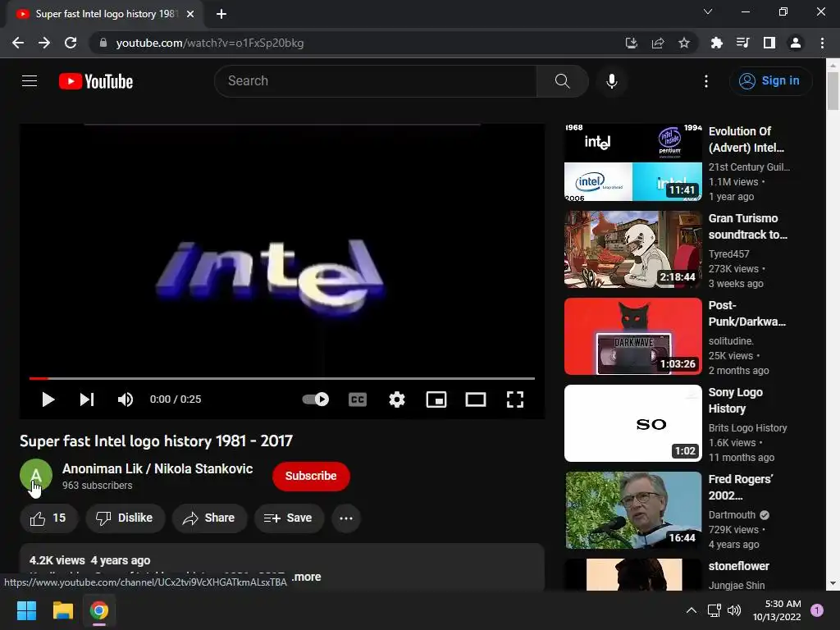Click the address bar URL

[x=210, y=43]
